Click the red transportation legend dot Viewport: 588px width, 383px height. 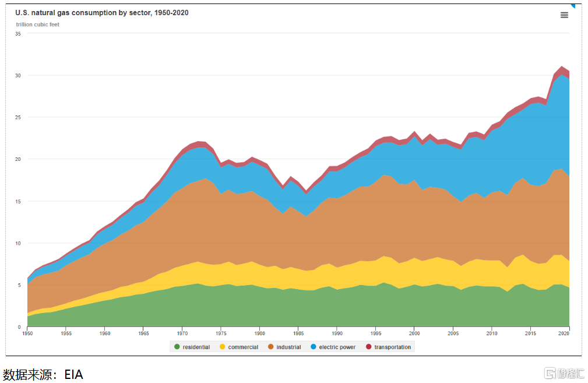pyautogui.click(x=368, y=347)
